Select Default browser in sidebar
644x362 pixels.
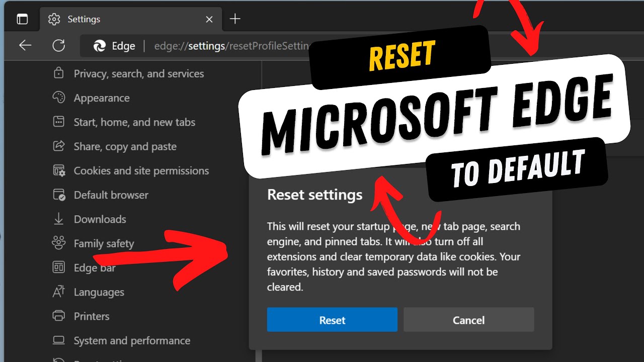111,195
